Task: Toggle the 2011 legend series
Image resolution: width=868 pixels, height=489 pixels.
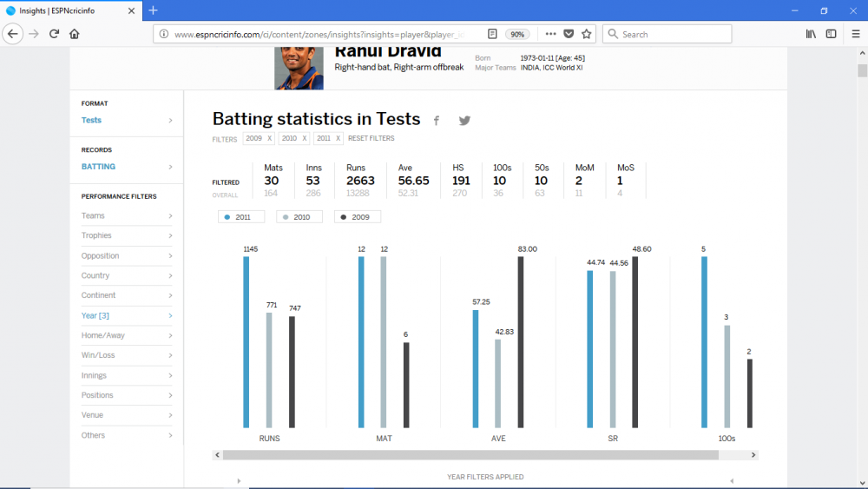Action: (241, 217)
